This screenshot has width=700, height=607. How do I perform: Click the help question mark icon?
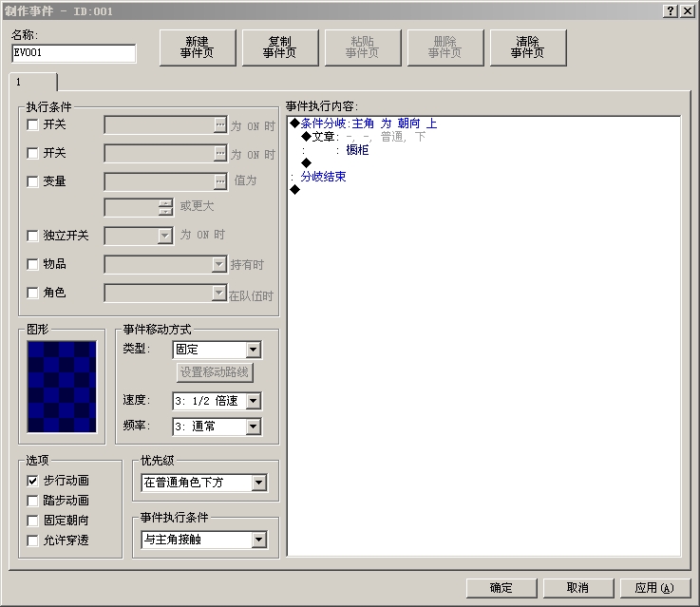[x=671, y=10]
